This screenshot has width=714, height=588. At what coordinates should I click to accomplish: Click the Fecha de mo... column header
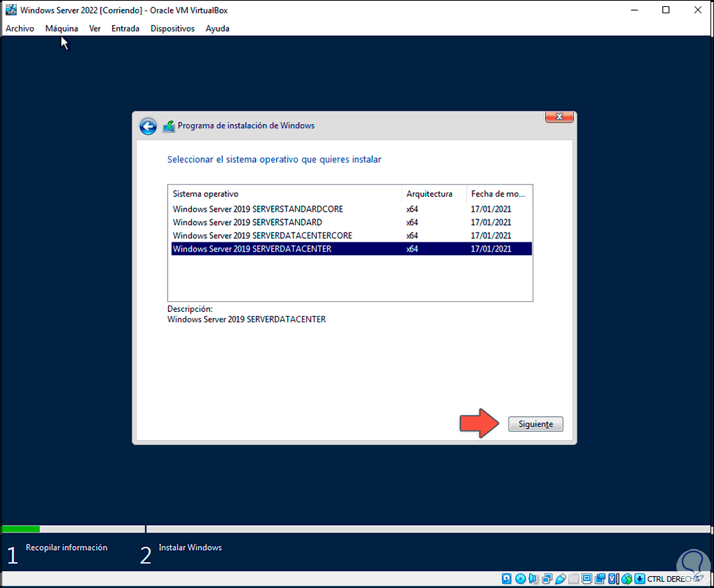point(499,194)
